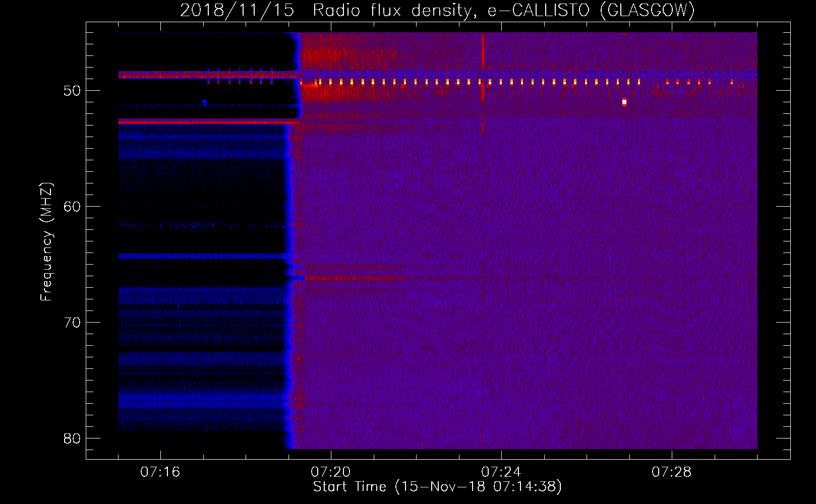Viewport: 816px width, 504px height.
Task: Click the 60 MHz frequency tick label
Action: pyautogui.click(x=72, y=207)
